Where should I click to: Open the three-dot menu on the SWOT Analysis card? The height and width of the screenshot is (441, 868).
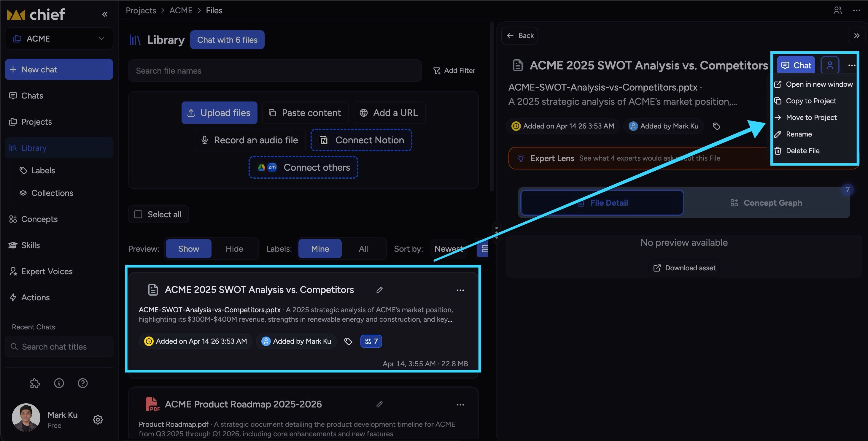coord(460,290)
